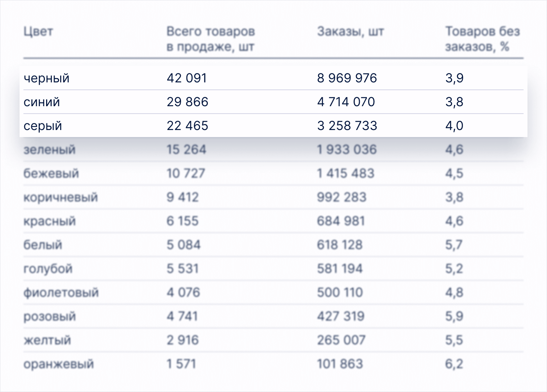The image size is (547, 392).
Task: Click the "Всего товаров в продаже, шт" header
Action: 211,39
